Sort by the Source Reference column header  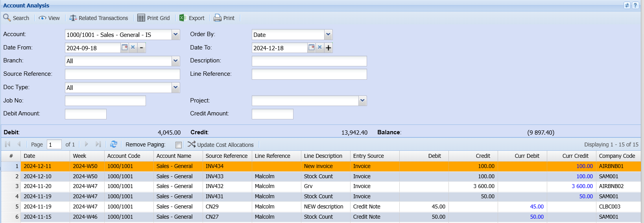(227, 156)
